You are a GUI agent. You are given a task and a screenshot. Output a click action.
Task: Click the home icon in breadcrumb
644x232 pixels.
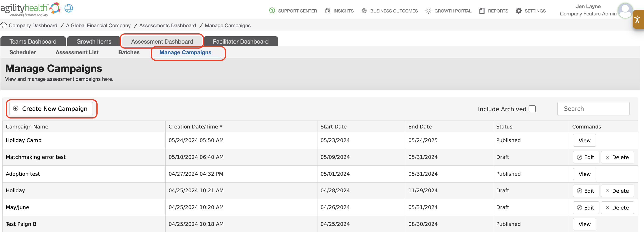click(3, 25)
